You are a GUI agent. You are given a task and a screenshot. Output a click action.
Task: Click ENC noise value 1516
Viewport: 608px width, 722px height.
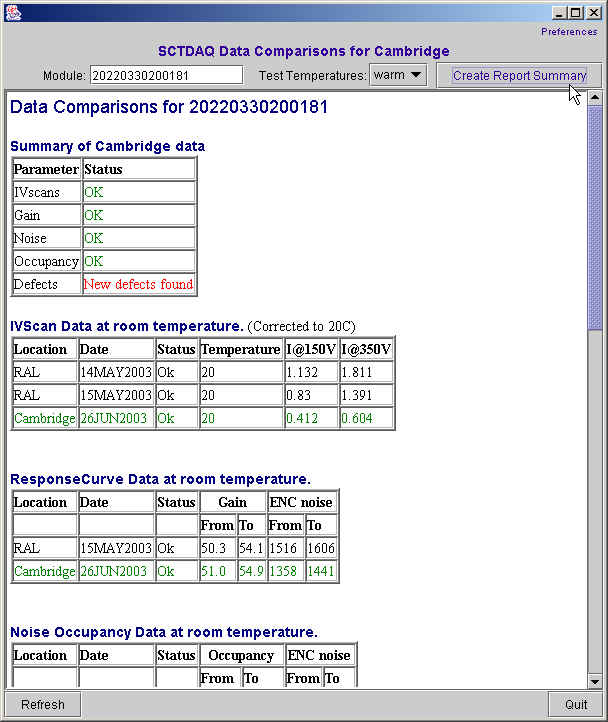(x=283, y=548)
